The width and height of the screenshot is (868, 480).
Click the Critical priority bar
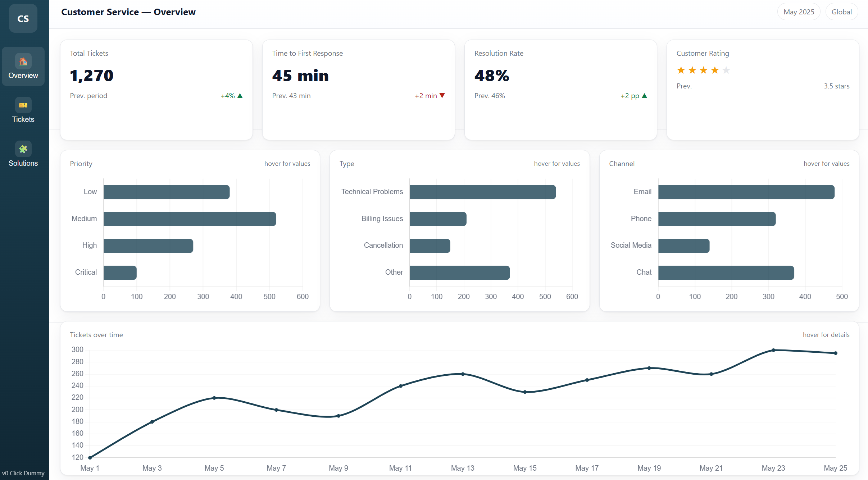tap(120, 273)
